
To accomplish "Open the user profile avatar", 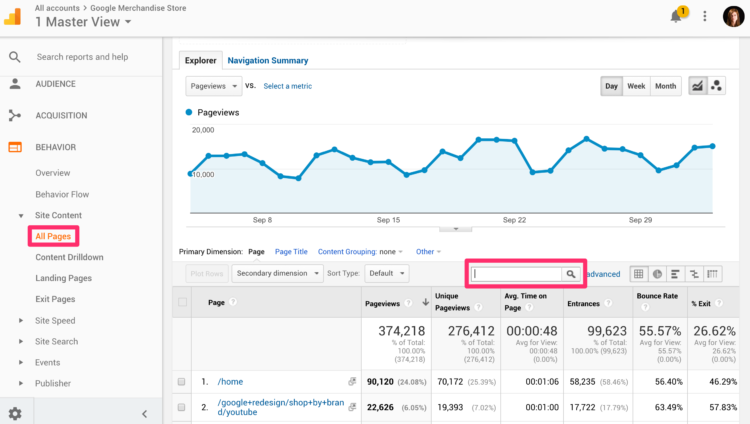I will [x=733, y=16].
